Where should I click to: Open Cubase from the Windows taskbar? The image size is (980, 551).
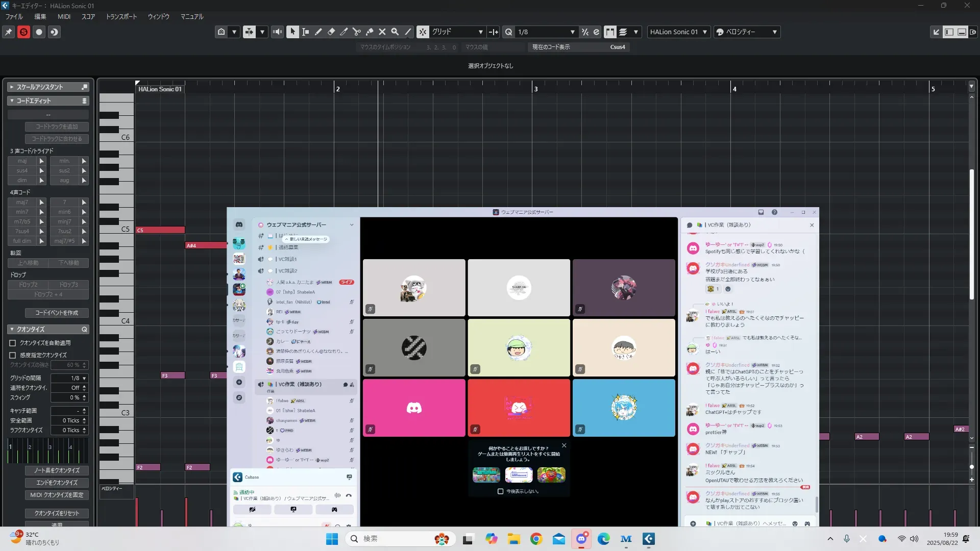pos(648,539)
